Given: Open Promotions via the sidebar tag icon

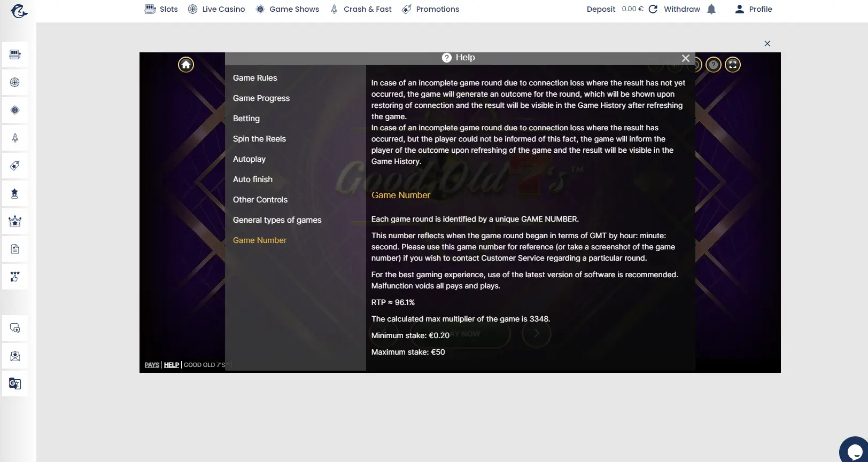Looking at the screenshot, I should pyautogui.click(x=15, y=166).
